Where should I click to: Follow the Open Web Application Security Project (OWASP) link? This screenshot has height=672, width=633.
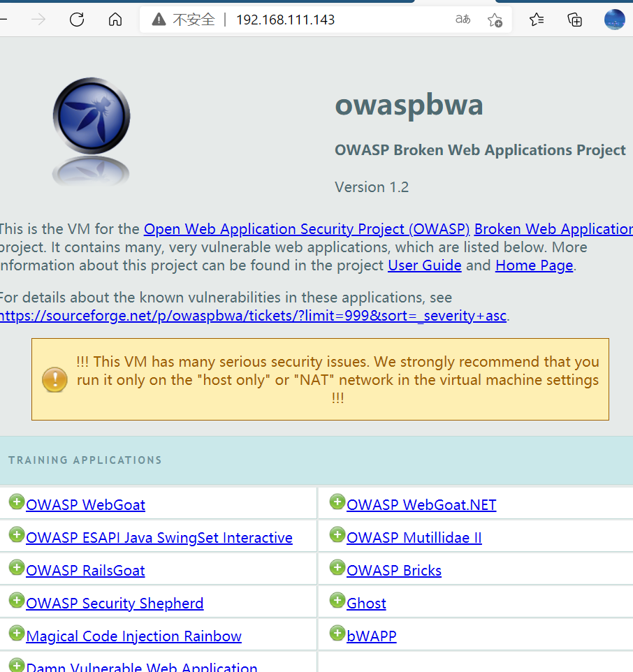pos(307,229)
